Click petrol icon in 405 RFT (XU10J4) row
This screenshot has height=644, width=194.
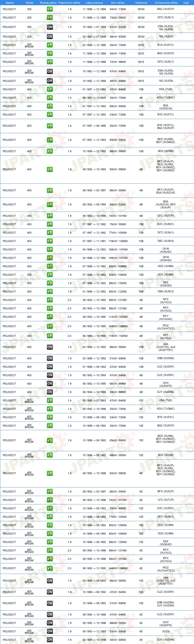[50, 336]
